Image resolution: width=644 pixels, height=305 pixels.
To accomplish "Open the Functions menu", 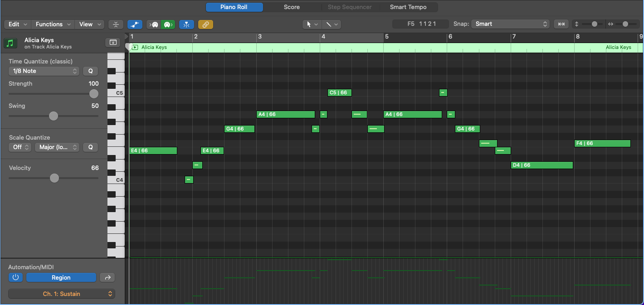I will tap(53, 24).
